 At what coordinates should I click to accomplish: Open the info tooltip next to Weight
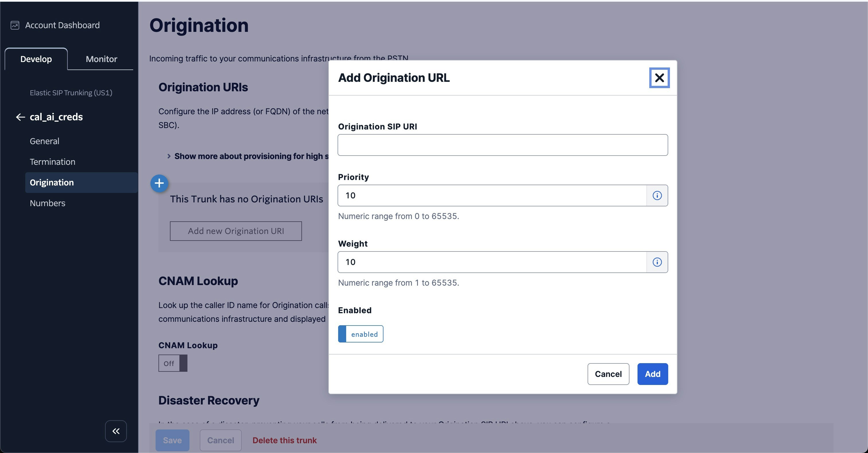657,262
